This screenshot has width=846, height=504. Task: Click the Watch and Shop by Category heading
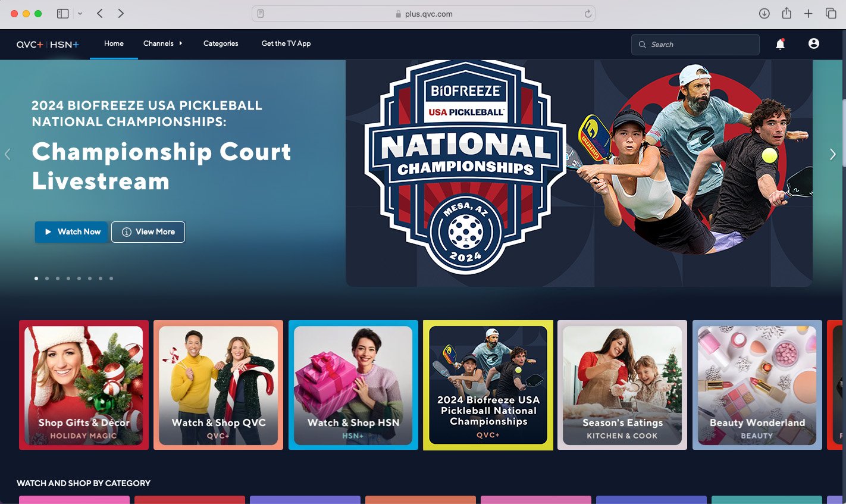[83, 483]
